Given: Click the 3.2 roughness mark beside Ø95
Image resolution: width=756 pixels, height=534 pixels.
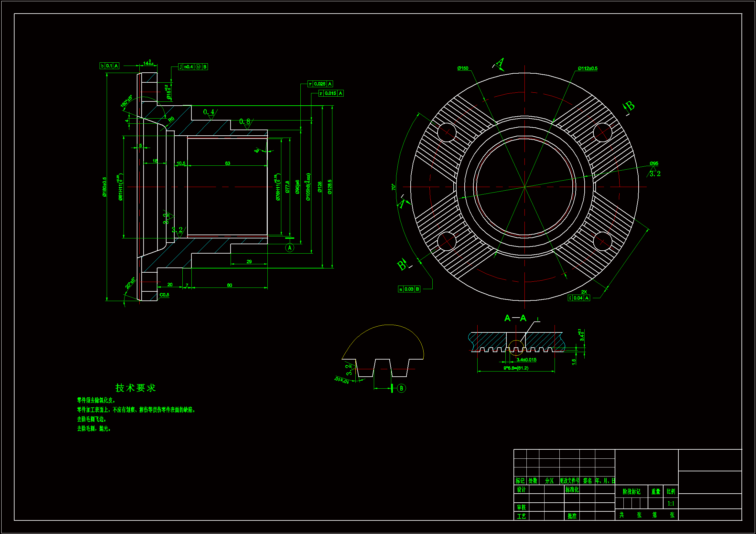Looking at the screenshot, I should [655, 174].
